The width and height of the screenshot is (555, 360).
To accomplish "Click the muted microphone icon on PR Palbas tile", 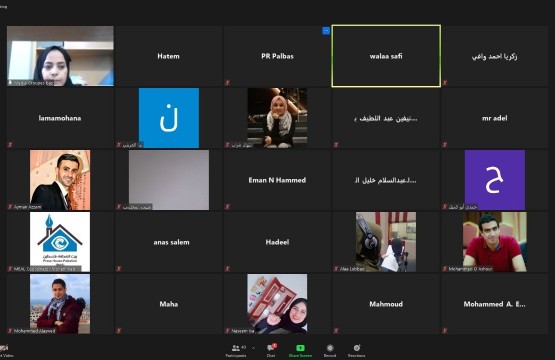I will 228,83.
